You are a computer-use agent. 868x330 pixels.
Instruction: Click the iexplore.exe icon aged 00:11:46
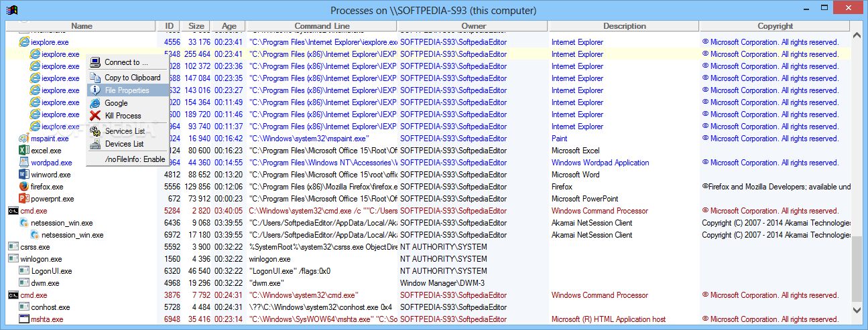point(35,114)
